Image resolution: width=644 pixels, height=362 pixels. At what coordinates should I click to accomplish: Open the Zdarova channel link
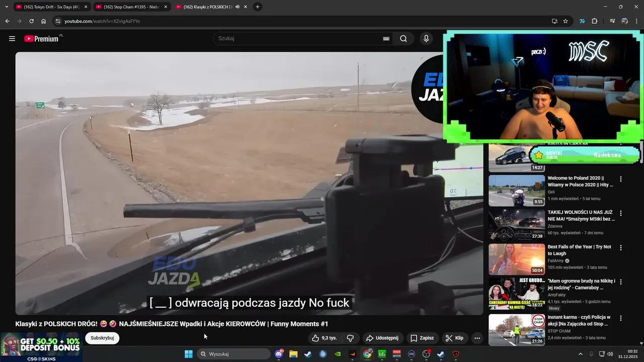(555, 226)
